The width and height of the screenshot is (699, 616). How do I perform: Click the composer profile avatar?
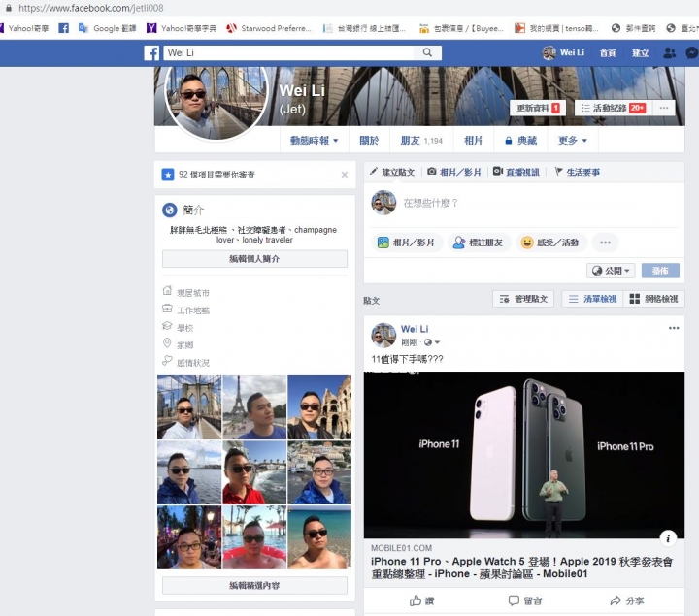click(383, 203)
